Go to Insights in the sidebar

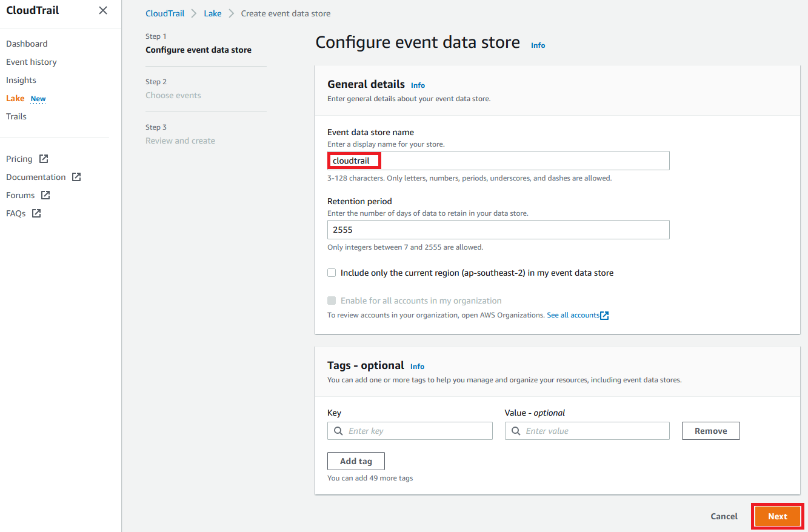tap(21, 80)
